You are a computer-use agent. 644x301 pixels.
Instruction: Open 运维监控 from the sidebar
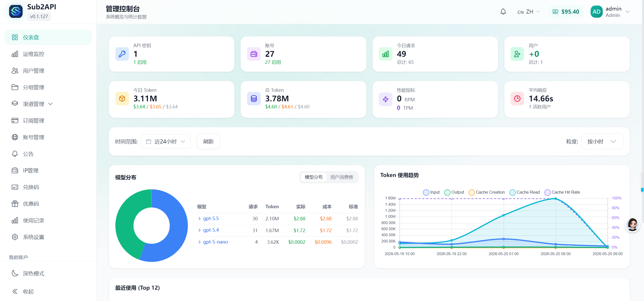(x=48, y=54)
